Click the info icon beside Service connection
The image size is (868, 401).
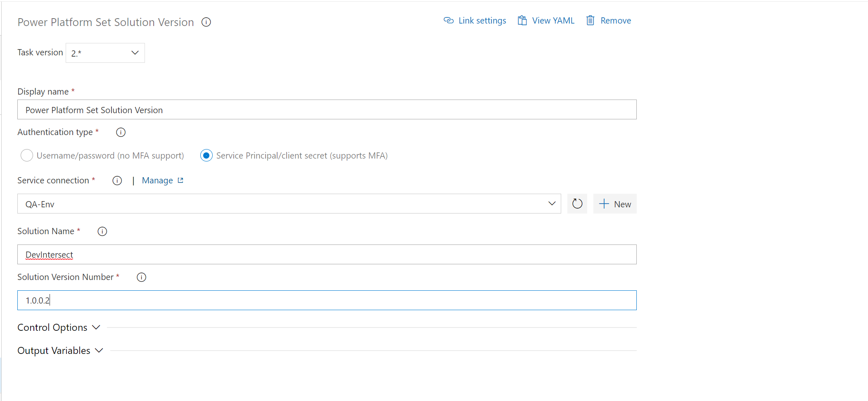117,180
